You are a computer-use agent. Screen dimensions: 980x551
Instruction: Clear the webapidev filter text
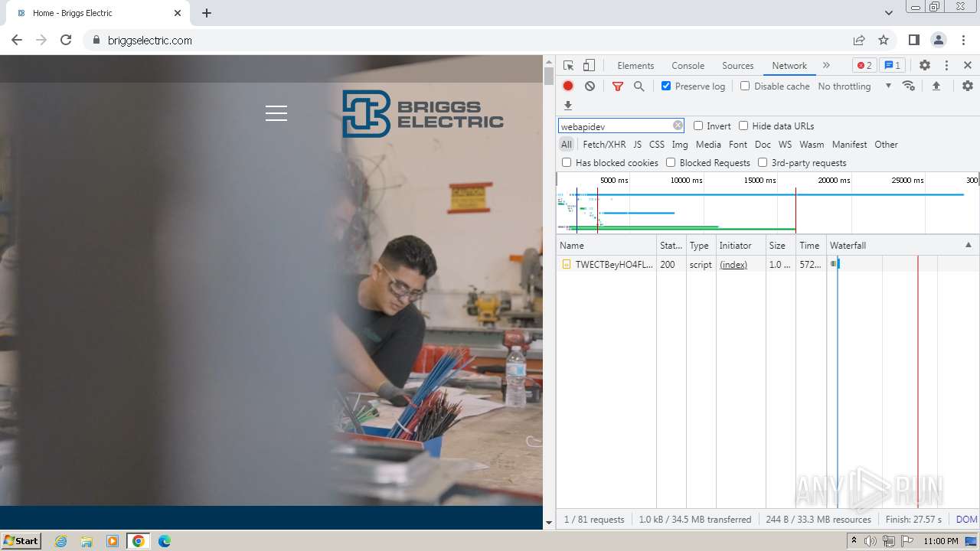pyautogui.click(x=678, y=126)
